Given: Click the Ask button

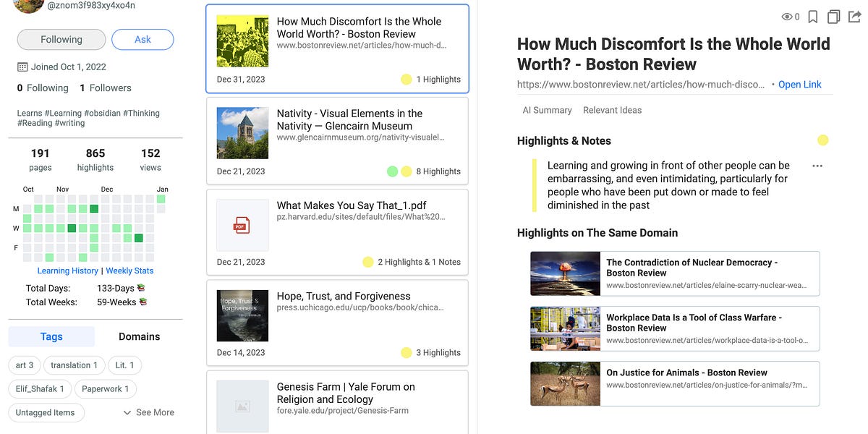Looking at the screenshot, I should tap(142, 40).
